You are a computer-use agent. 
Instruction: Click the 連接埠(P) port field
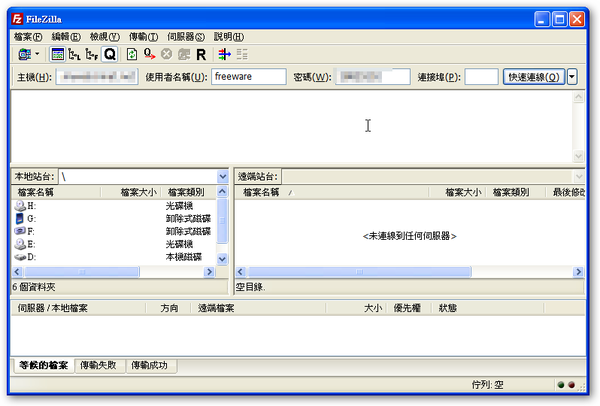pos(481,77)
